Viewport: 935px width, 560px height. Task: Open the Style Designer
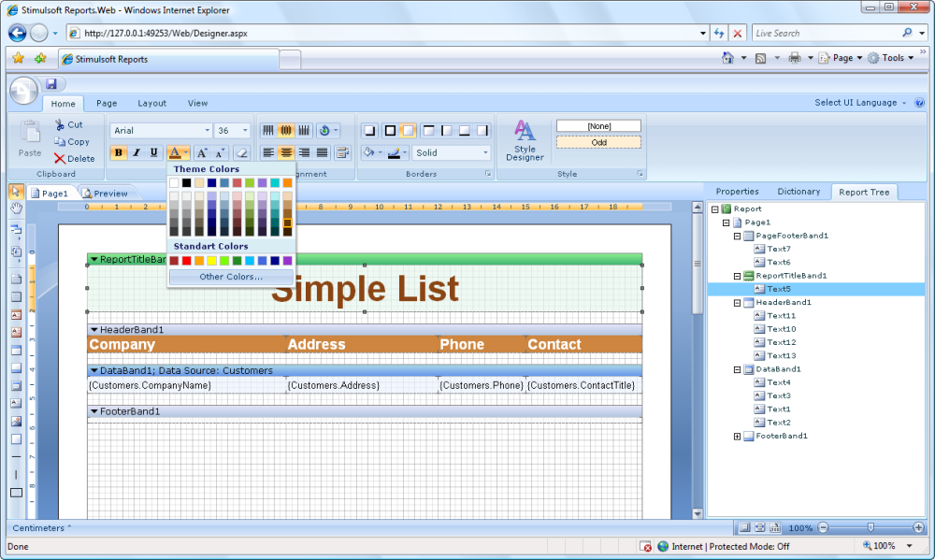coord(525,141)
